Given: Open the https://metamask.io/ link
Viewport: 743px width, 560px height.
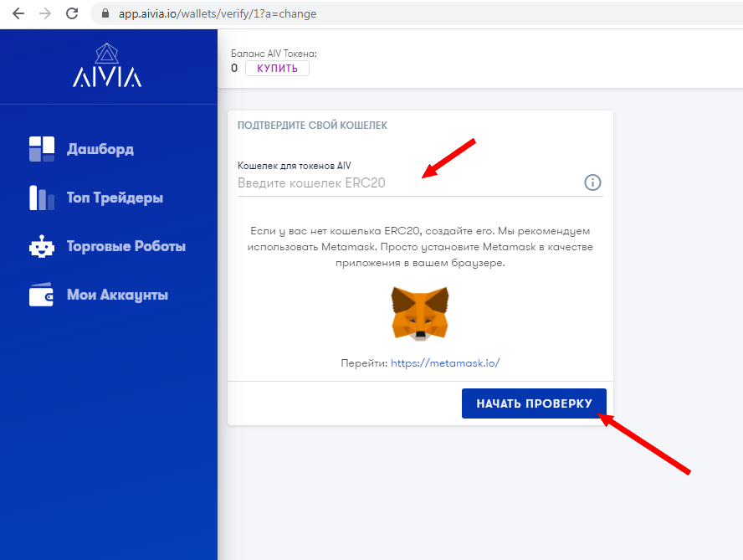Looking at the screenshot, I should coord(445,363).
